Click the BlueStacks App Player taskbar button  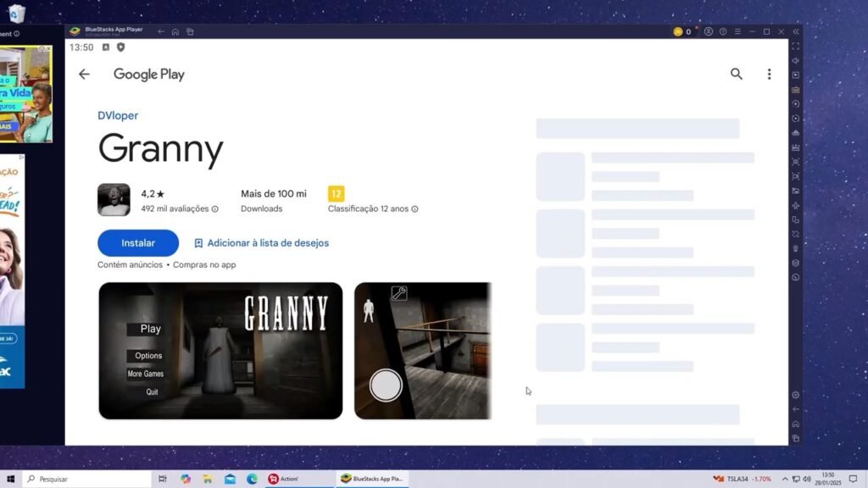tap(372, 479)
